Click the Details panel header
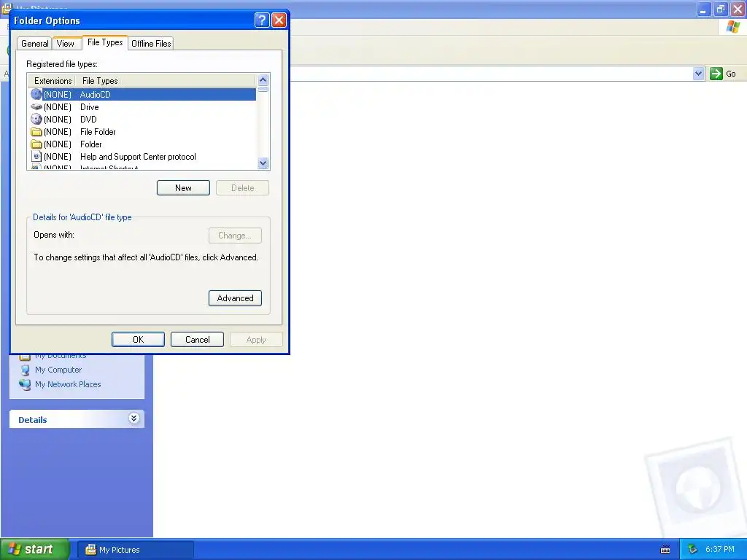This screenshot has width=747, height=560. pyautogui.click(x=77, y=419)
